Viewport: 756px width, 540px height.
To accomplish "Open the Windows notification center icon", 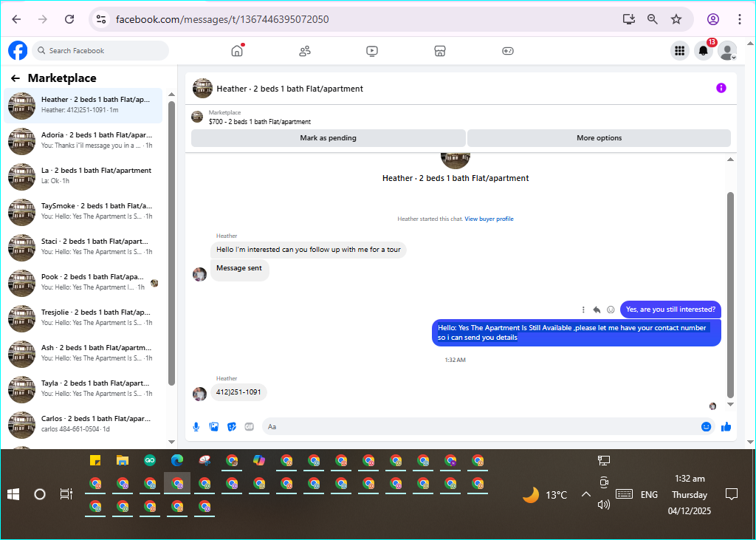I will click(x=732, y=494).
